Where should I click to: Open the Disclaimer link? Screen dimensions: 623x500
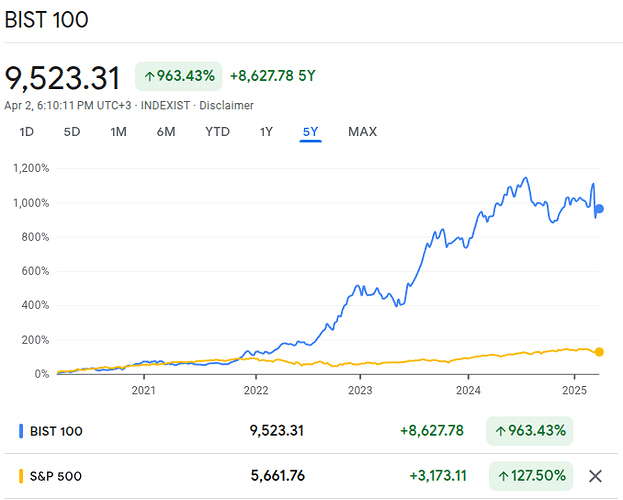[226, 105]
